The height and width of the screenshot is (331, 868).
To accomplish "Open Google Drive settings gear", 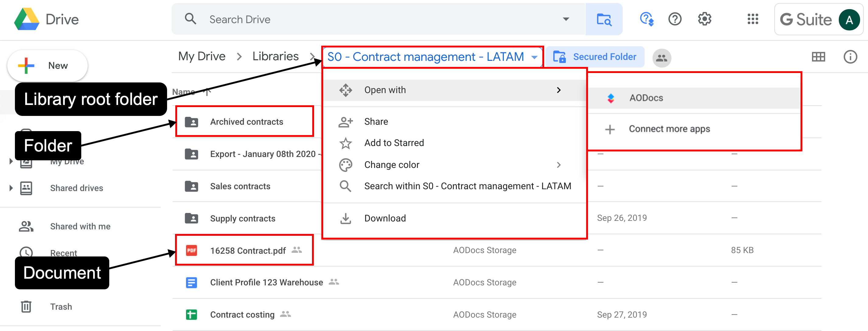I will [x=704, y=19].
